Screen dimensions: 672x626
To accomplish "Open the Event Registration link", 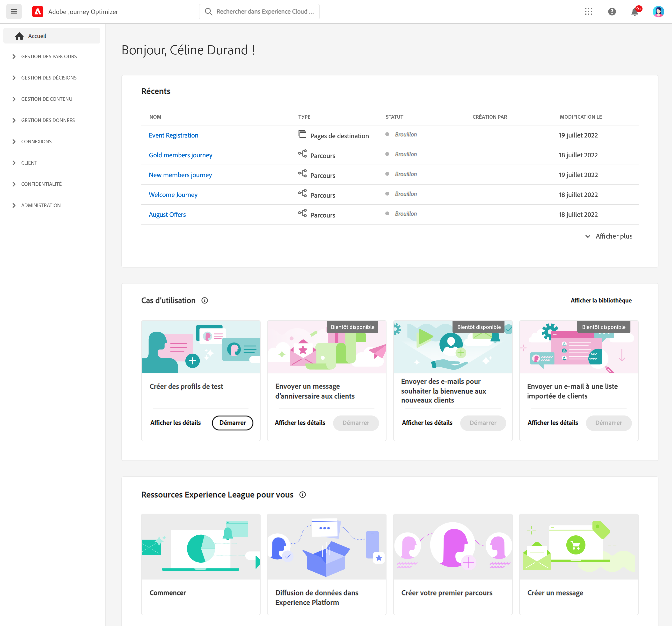I will coord(173,135).
